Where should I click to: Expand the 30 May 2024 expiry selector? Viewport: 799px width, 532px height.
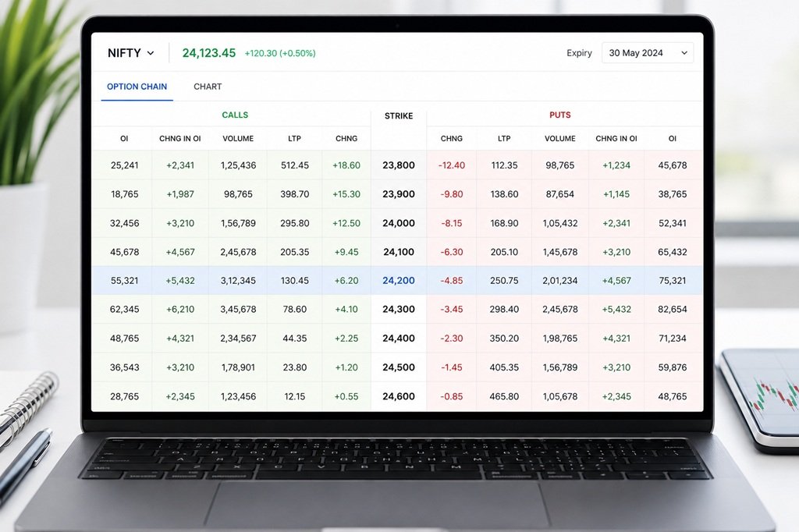[648, 53]
